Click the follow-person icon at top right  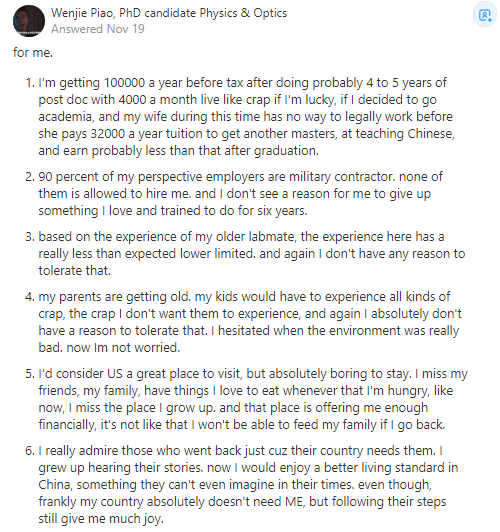[484, 15]
